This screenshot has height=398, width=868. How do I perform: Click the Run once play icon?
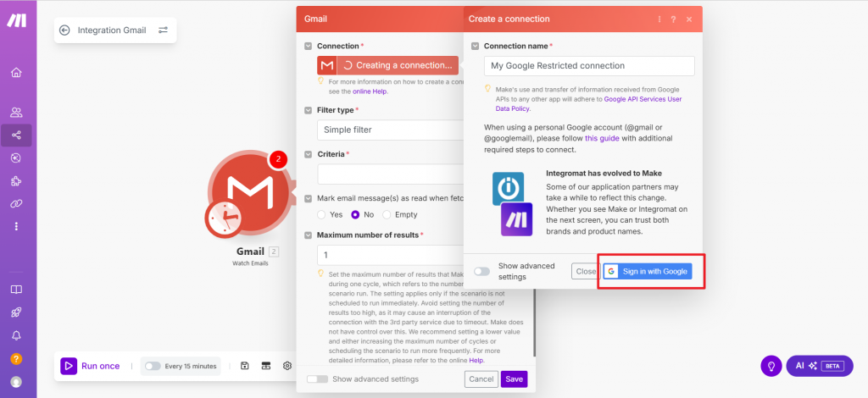[68, 366]
